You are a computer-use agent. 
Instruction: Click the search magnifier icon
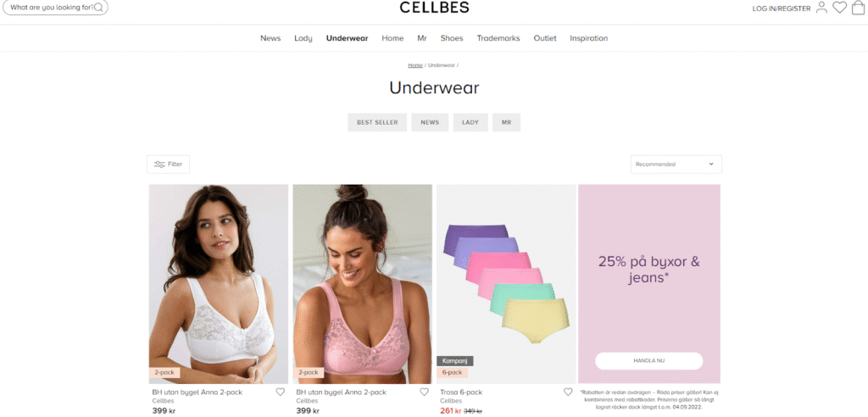[98, 7]
